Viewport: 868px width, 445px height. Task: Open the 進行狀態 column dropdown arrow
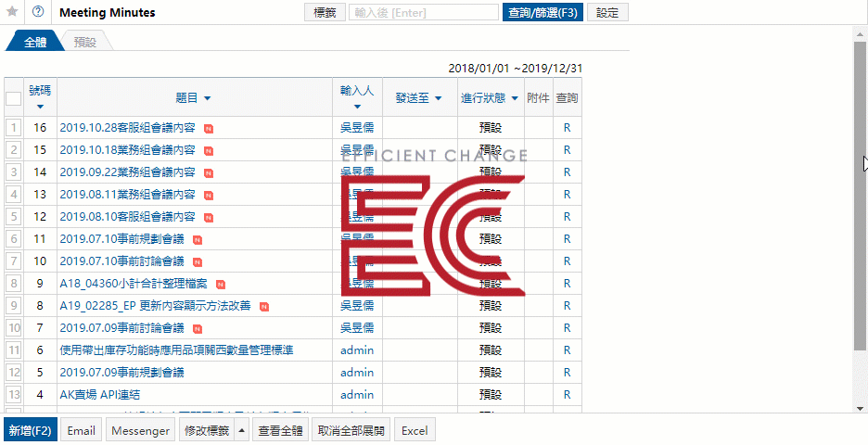[515, 98]
